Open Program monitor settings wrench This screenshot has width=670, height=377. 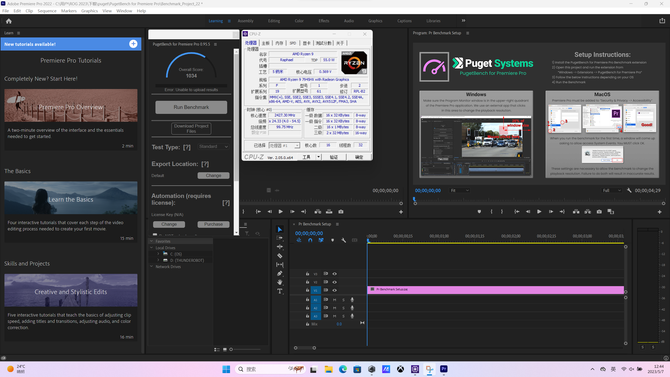tap(629, 191)
